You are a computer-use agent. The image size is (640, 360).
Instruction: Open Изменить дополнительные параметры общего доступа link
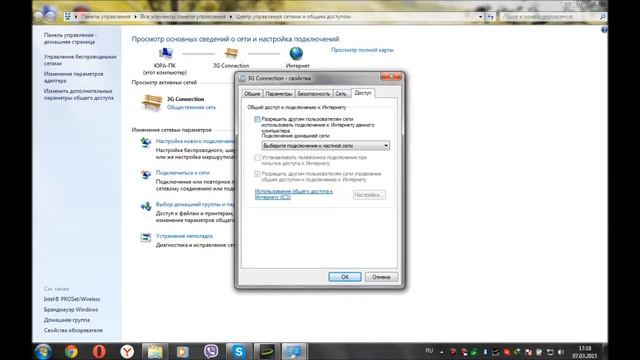[79, 94]
